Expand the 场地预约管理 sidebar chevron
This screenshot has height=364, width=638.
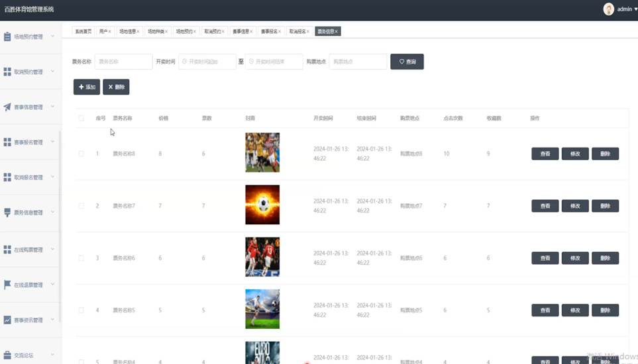[52, 36]
